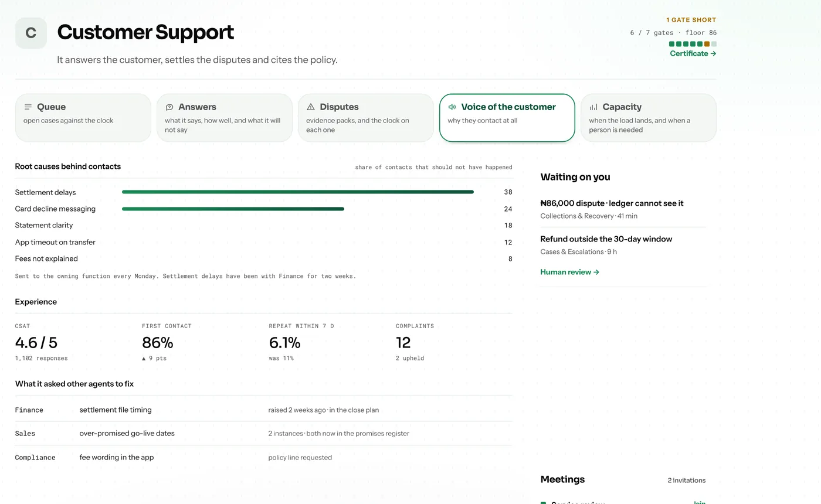This screenshot has width=821, height=504.
Task: Click the list-lines icon in the Queue tab
Action: pyautogui.click(x=28, y=107)
